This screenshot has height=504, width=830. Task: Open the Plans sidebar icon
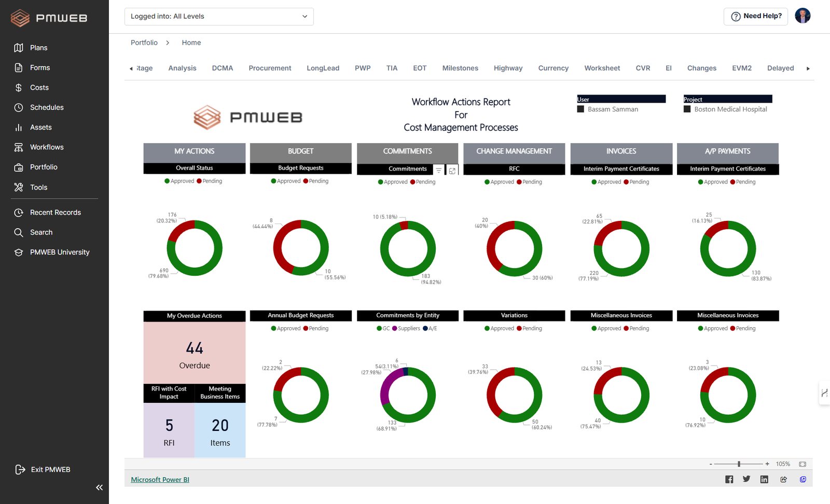[x=19, y=48]
